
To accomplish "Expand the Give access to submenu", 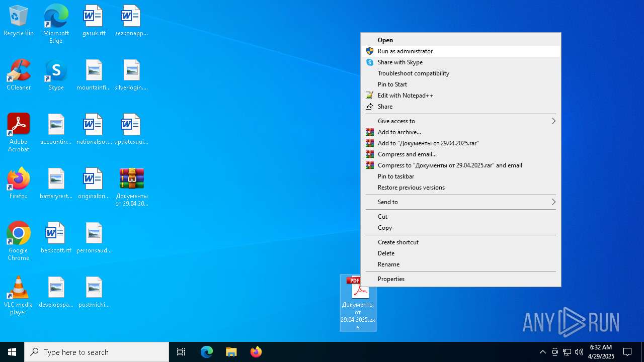I will coord(460,121).
